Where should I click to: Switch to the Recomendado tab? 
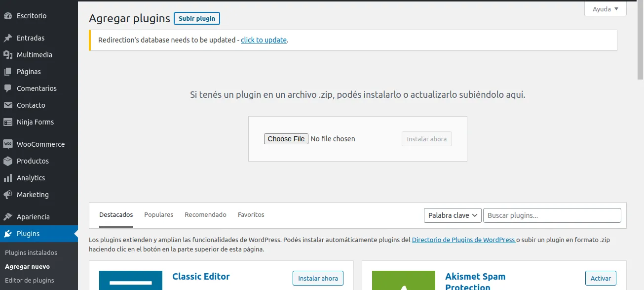coord(205,215)
